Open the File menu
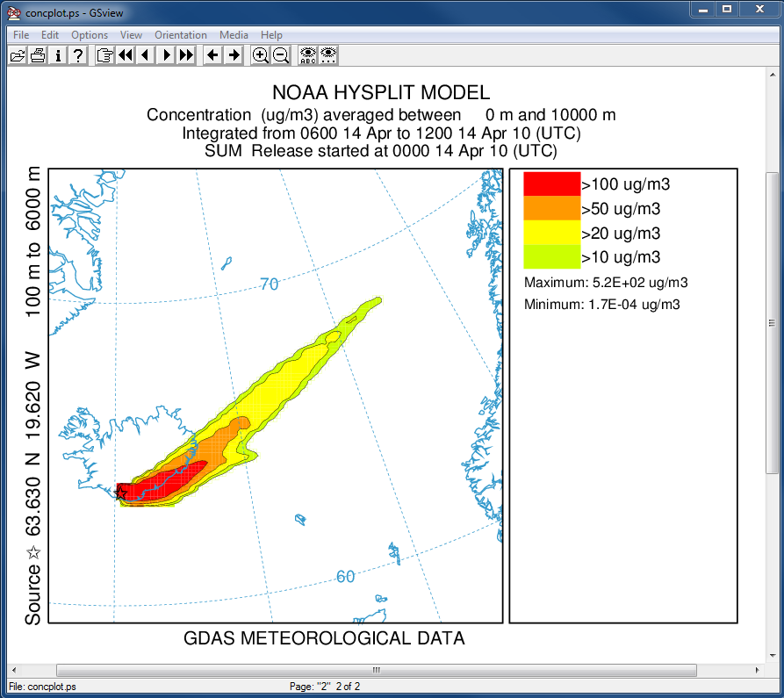 click(x=21, y=35)
